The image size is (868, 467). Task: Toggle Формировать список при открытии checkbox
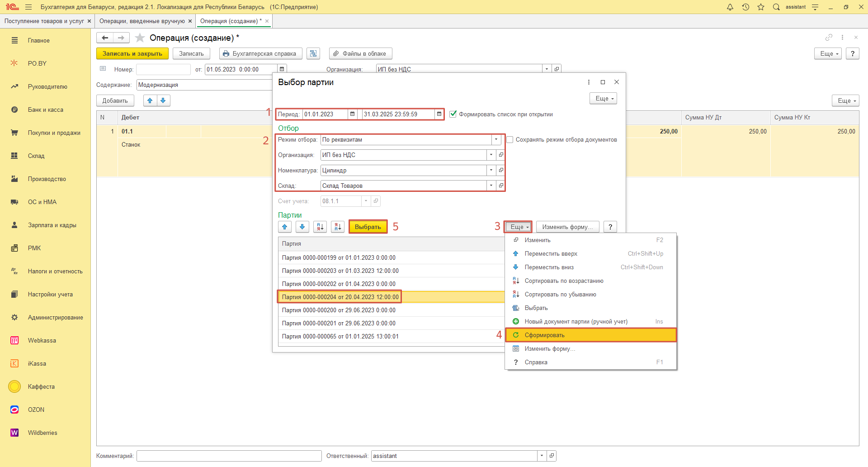[453, 114]
